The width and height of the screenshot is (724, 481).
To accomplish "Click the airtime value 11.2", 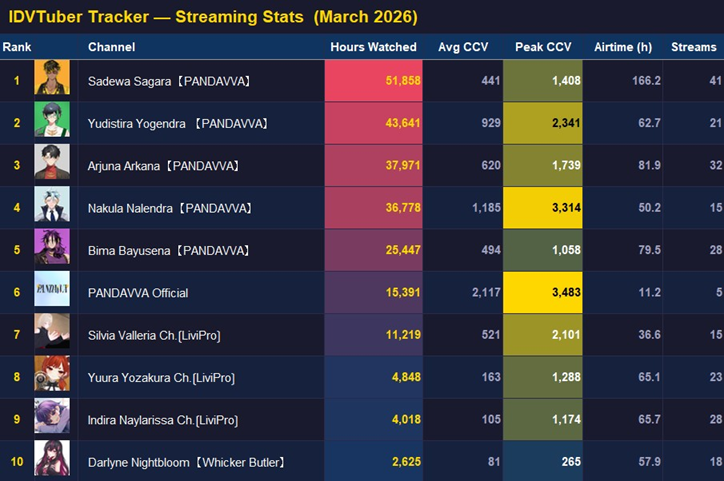I will [650, 292].
